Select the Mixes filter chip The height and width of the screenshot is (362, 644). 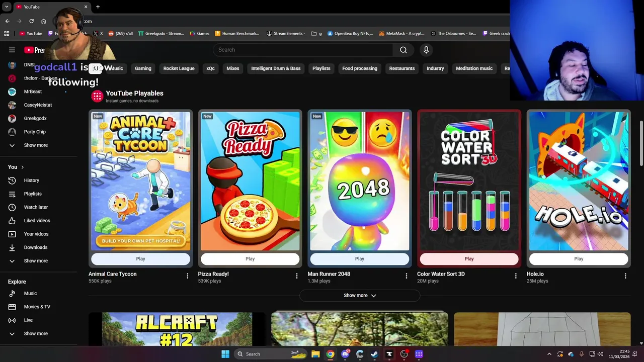(x=233, y=68)
